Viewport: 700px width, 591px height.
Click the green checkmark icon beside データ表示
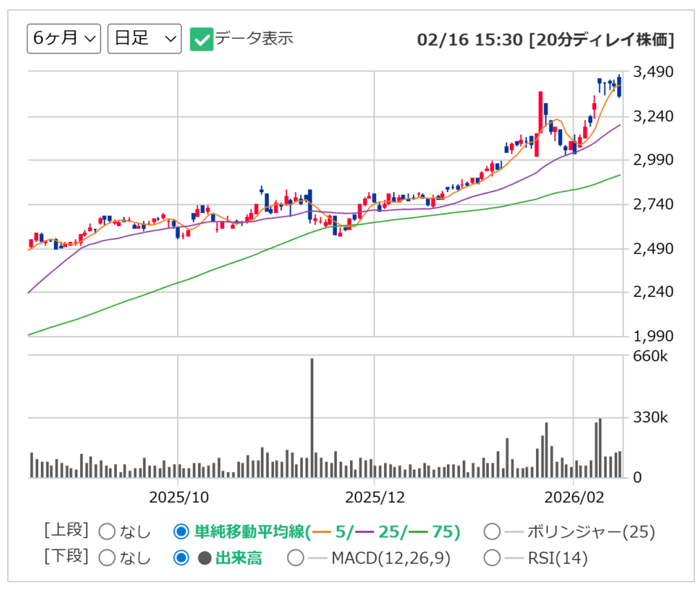pyautogui.click(x=200, y=39)
